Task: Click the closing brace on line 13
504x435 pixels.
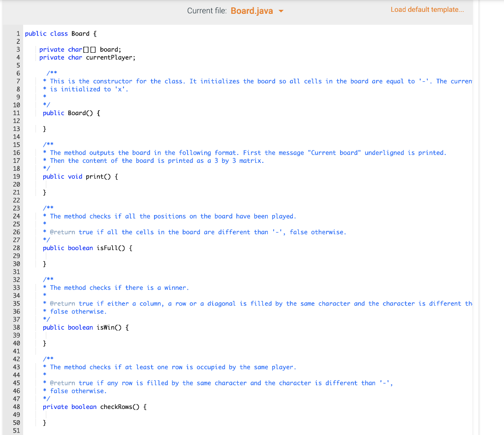Action: click(45, 128)
